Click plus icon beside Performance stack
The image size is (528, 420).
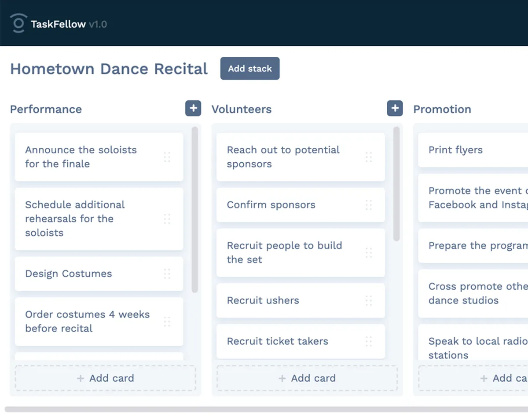(193, 109)
